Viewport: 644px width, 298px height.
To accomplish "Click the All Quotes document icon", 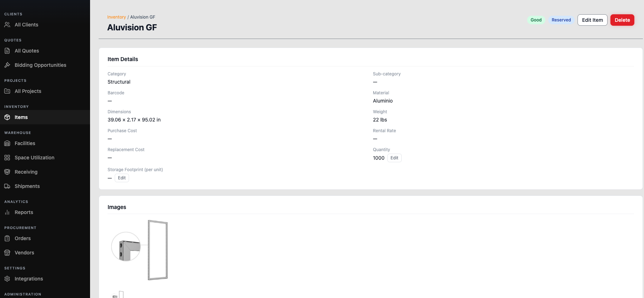I will tap(7, 51).
